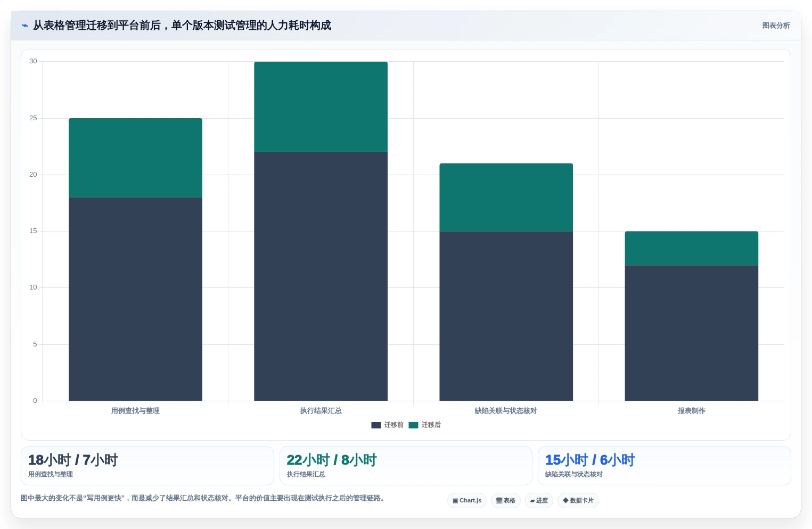Click the blue icon beside the chart title
The height and width of the screenshot is (529, 812).
pos(24,26)
